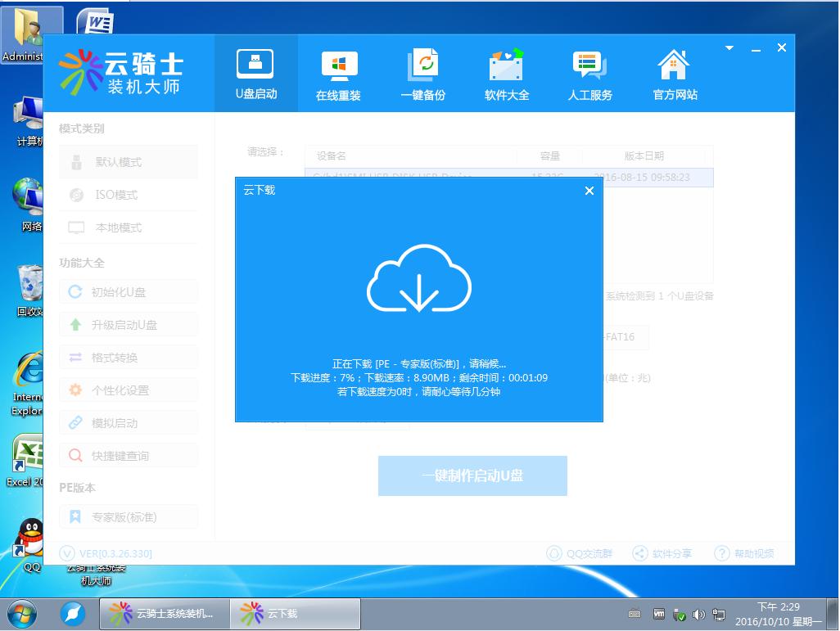Click 升级启动U盘 in 功能大全
The height and width of the screenshot is (631, 840).
tap(128, 324)
